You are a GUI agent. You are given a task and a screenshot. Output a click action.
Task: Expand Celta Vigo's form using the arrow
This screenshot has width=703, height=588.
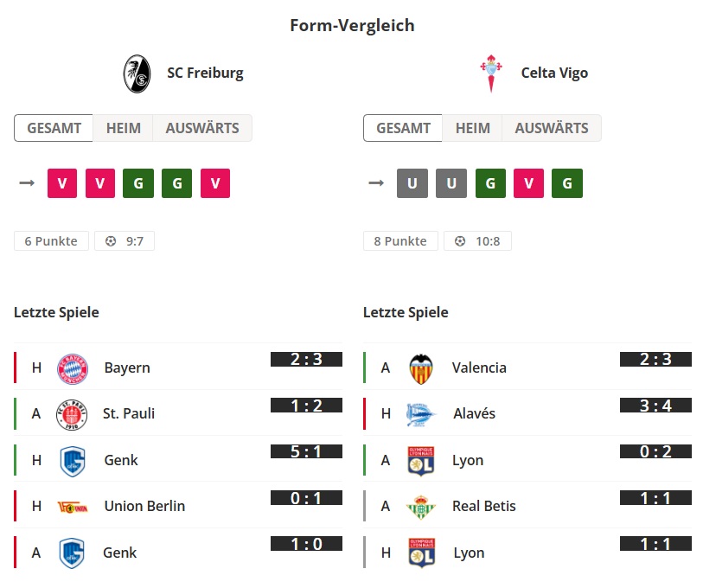click(375, 182)
